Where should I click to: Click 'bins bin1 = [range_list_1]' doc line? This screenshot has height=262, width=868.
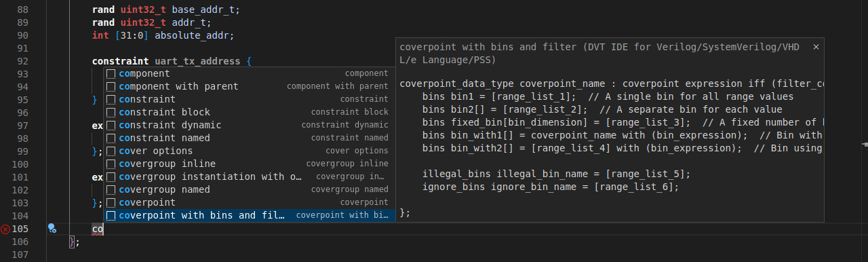point(608,96)
